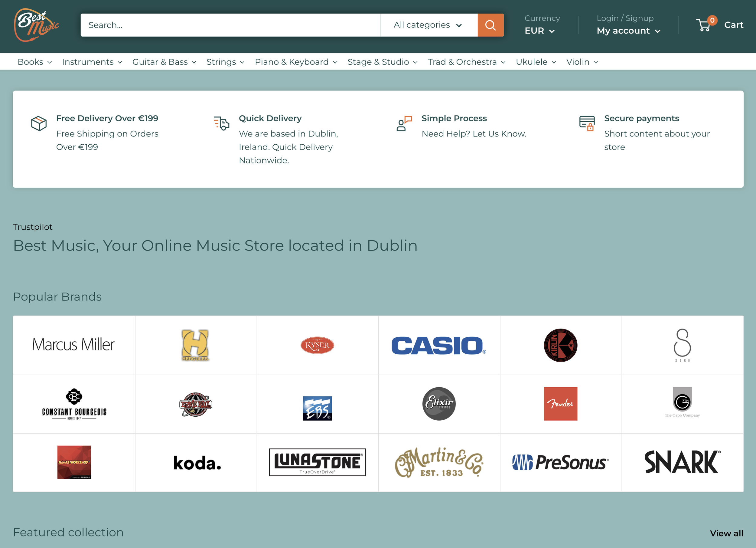This screenshot has height=548, width=756.
Task: Open the Casio brand logo
Action: (x=439, y=345)
